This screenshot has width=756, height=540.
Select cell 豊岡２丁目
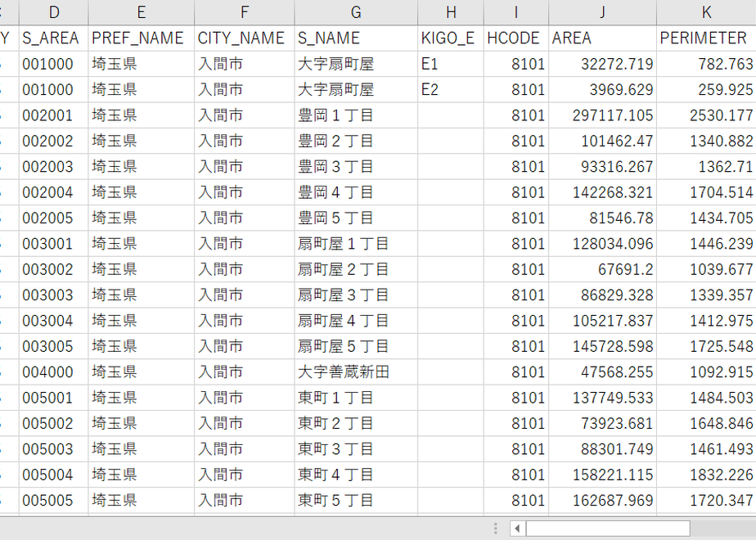(x=356, y=141)
